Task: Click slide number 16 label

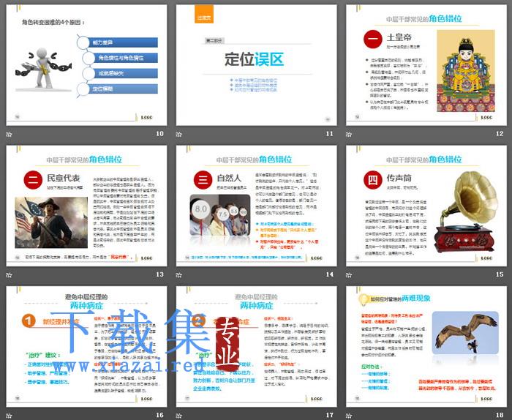Action: click(159, 415)
